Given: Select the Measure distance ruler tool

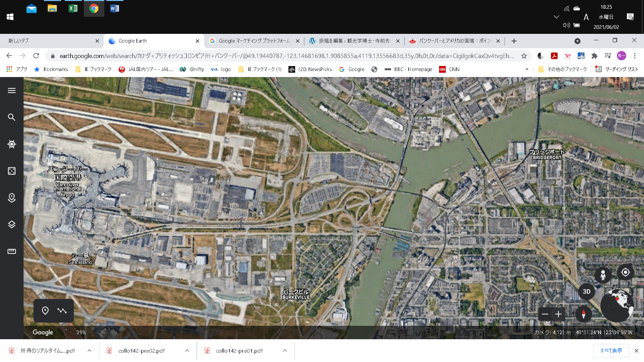Looking at the screenshot, I should click(x=12, y=251).
